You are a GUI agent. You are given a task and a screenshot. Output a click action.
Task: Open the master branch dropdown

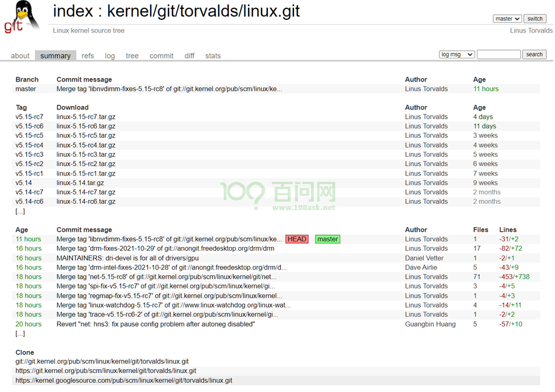pos(506,19)
